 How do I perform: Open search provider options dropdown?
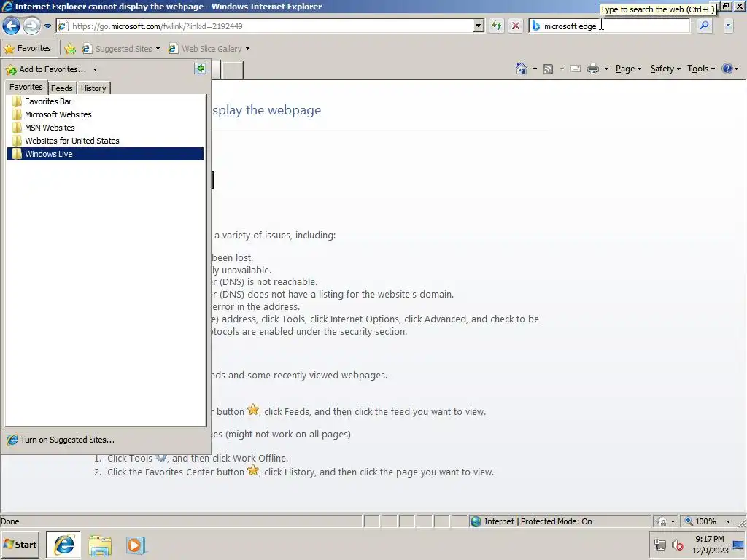(728, 26)
